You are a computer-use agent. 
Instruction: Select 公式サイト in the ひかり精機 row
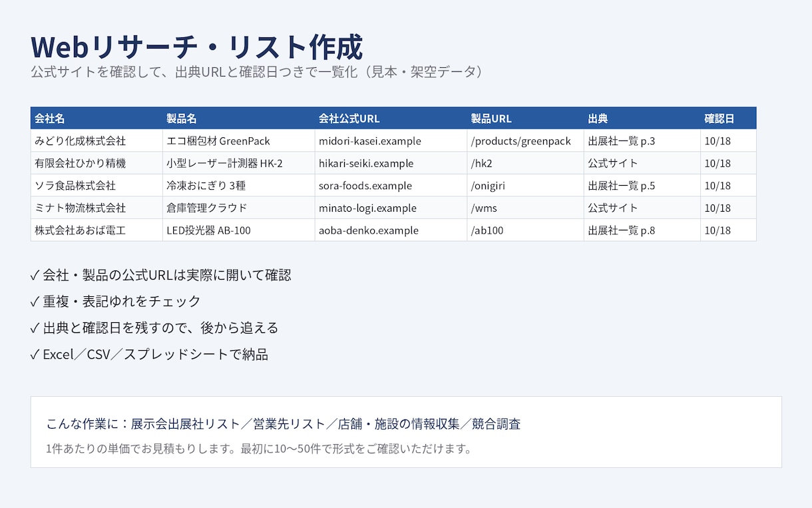pos(642,163)
